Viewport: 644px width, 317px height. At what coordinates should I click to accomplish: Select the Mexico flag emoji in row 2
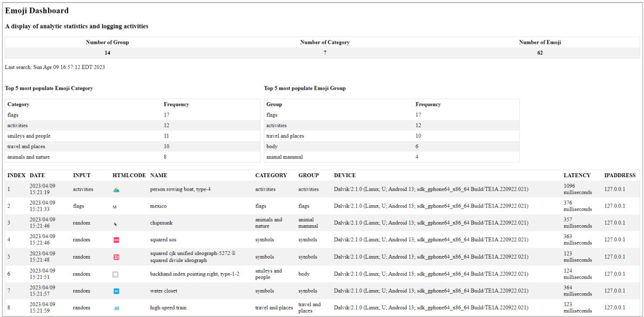[x=116, y=206]
